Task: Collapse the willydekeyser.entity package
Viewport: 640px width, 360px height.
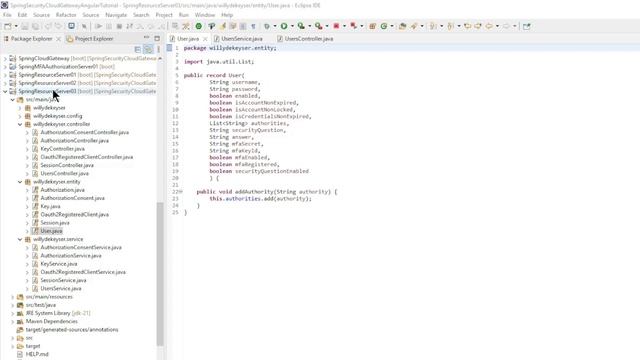Action: [20, 182]
